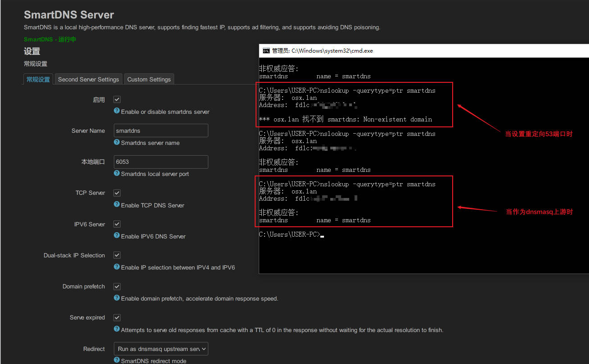Screen dimensions: 589x364
Task: Toggle the Domain prefetch checkbox
Action: click(x=117, y=287)
